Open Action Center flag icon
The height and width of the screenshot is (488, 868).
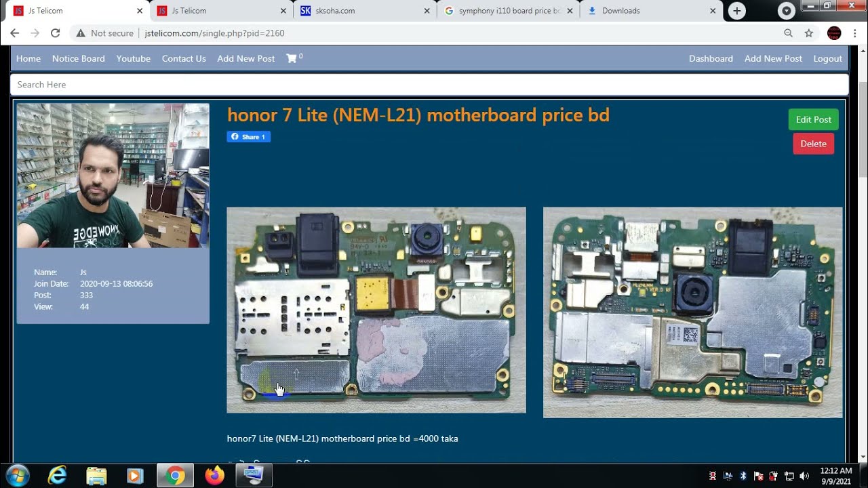(x=758, y=476)
